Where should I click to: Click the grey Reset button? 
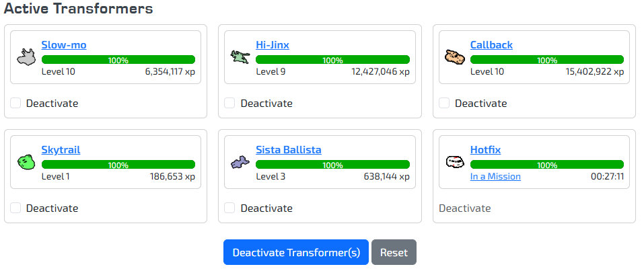point(394,253)
